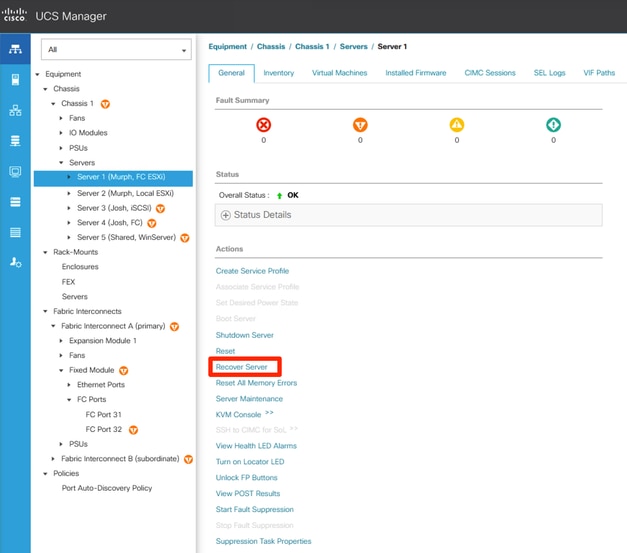Open the Admin section in the sidebar

point(15,263)
